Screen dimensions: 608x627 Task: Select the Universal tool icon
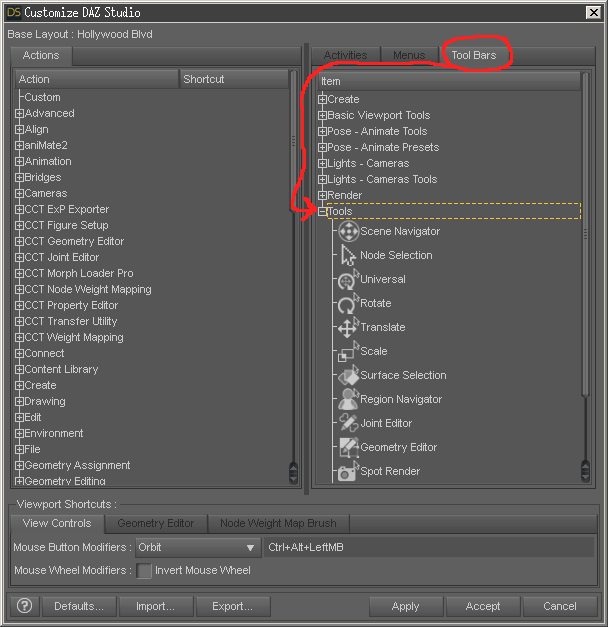coord(348,280)
